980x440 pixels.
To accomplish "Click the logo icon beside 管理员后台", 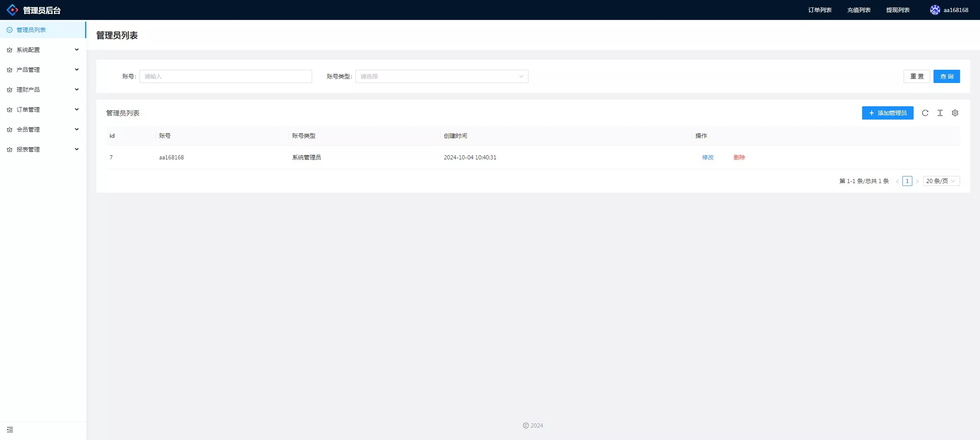I will tap(12, 10).
